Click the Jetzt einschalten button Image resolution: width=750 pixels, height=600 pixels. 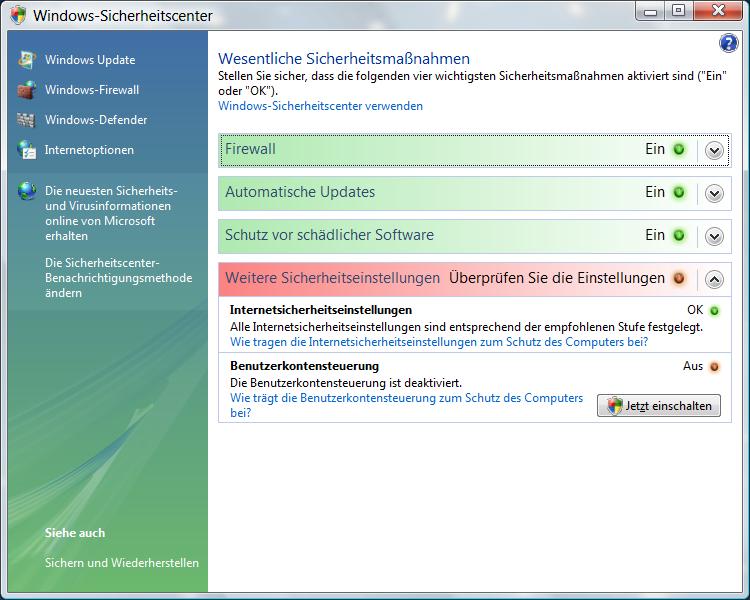[659, 406]
